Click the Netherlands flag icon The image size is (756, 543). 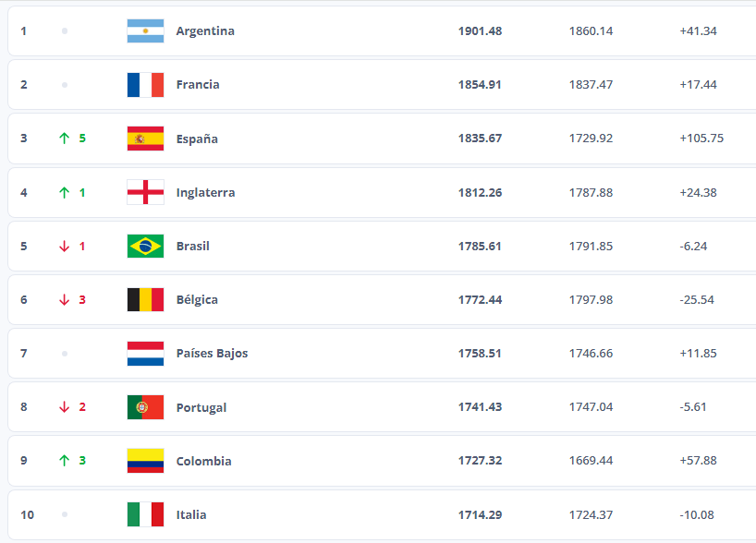click(x=145, y=354)
